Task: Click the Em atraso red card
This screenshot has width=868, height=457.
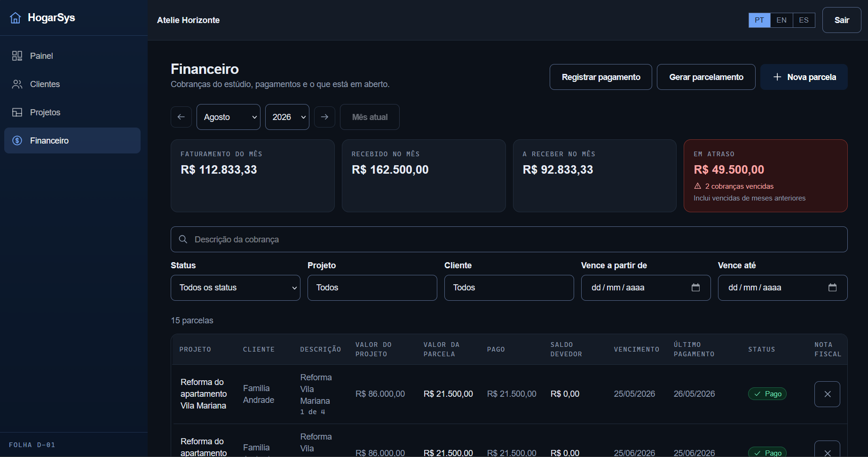Action: tap(765, 176)
